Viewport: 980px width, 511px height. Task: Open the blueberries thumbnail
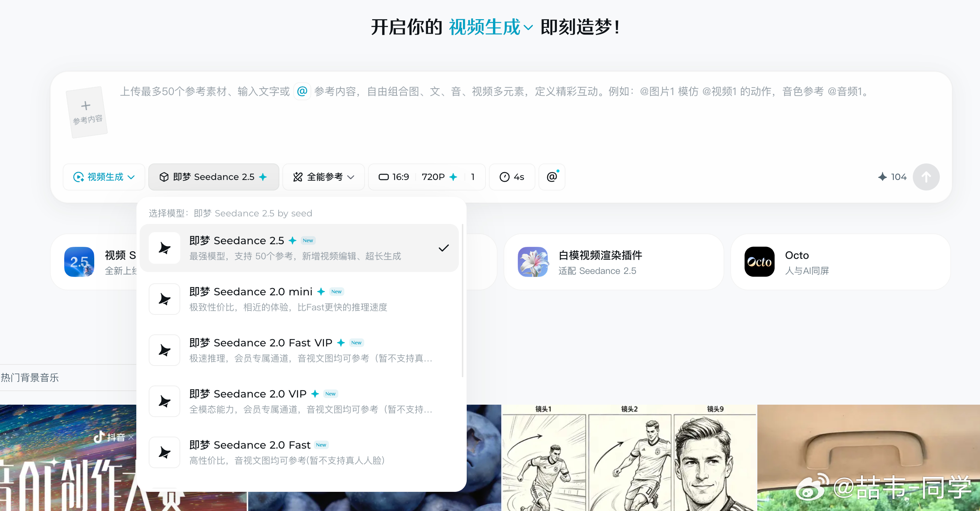pos(484,458)
